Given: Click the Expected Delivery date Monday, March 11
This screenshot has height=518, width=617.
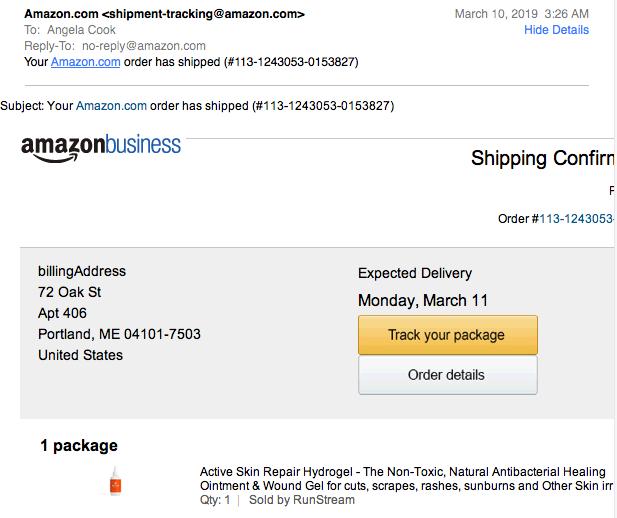Looking at the screenshot, I should (x=423, y=301).
